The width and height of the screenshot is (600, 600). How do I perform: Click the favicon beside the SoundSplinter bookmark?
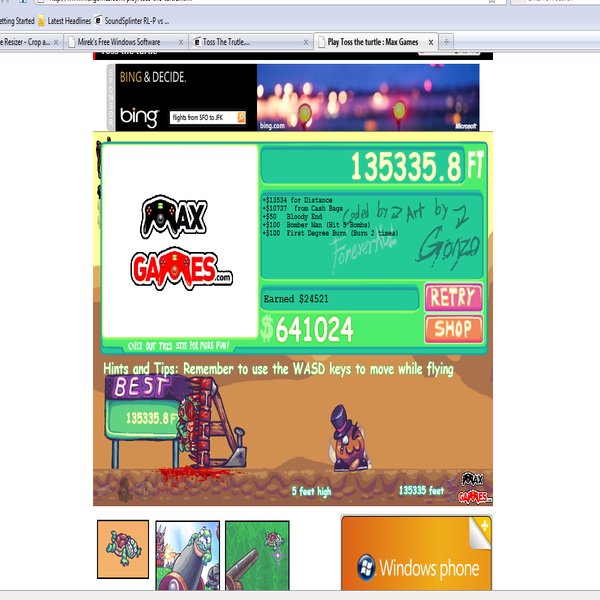tap(98, 20)
